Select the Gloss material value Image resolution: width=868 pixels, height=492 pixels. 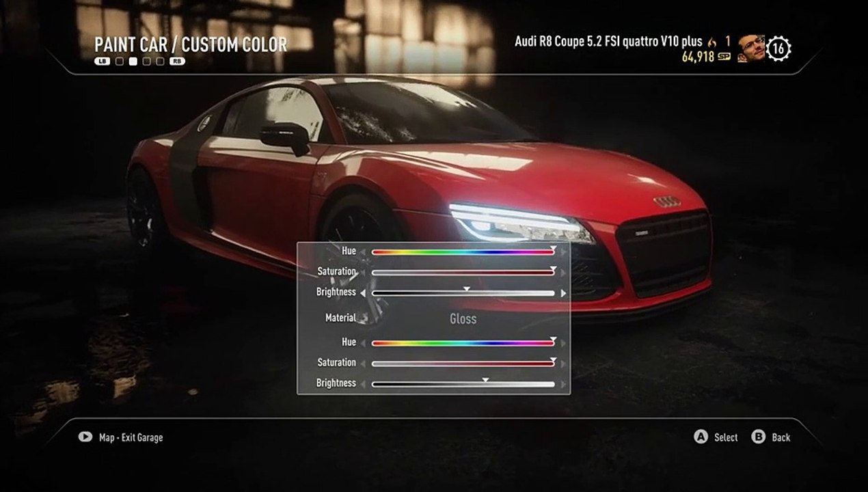pyautogui.click(x=463, y=318)
